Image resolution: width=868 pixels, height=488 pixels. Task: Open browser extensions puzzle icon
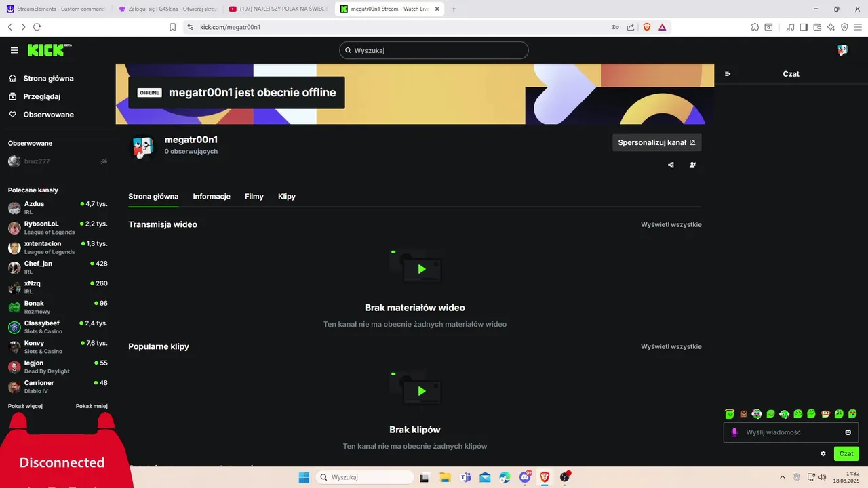[x=755, y=27]
